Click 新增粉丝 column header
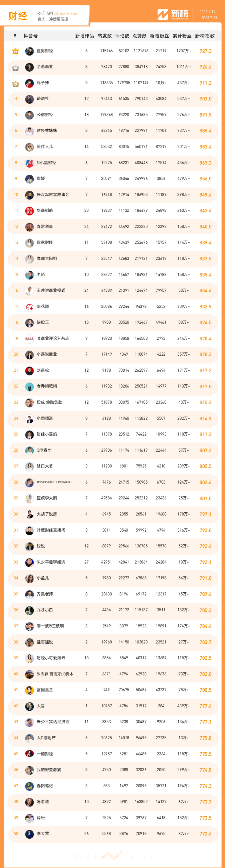This screenshot has width=225, height=868. (159, 36)
